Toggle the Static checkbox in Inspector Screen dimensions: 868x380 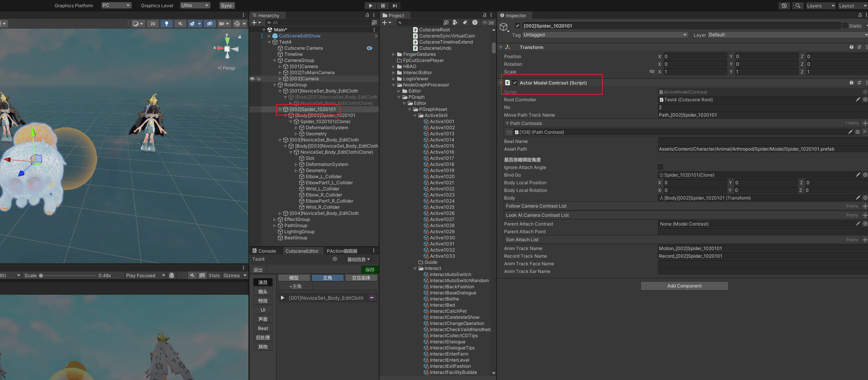(845, 26)
